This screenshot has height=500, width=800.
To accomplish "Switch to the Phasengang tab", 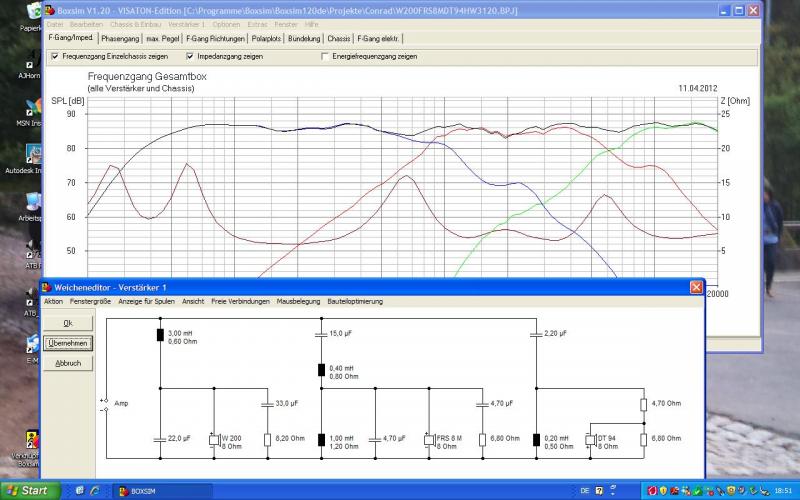I will pyautogui.click(x=120, y=38).
